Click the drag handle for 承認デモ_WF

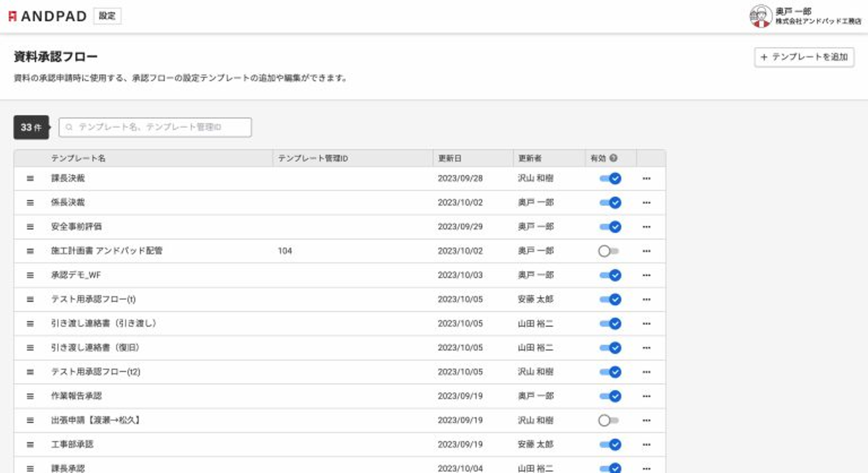tap(30, 275)
